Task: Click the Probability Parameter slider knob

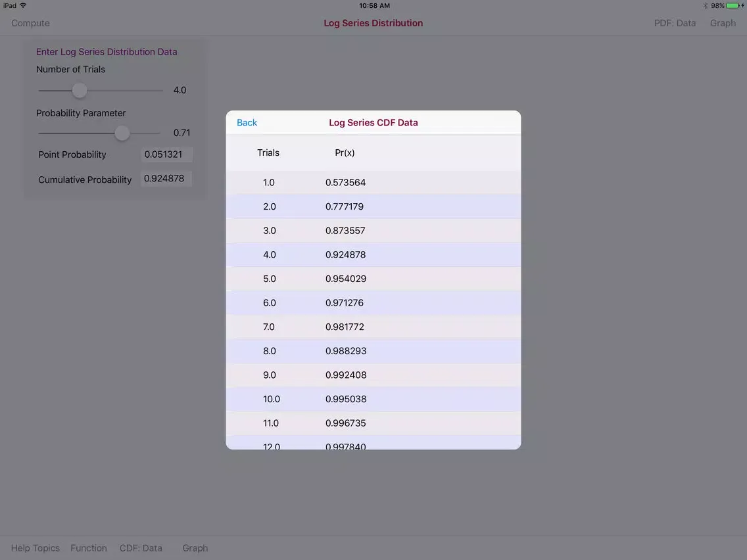Action: 122,133
